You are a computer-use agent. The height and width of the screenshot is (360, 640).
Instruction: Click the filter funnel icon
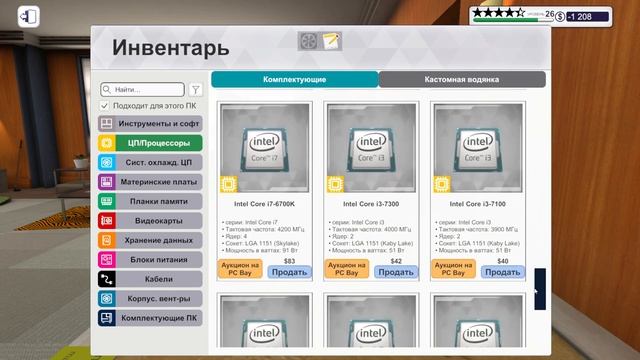pos(196,89)
